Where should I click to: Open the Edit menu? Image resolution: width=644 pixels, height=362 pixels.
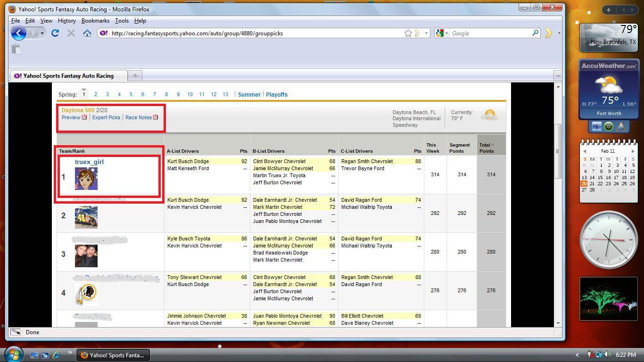click(30, 21)
